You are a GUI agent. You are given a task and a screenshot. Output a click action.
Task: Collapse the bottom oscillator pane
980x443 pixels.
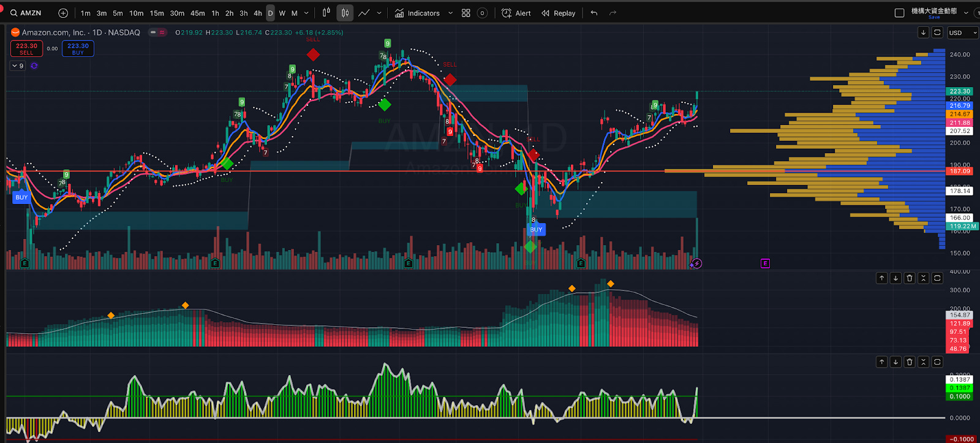[923, 362]
